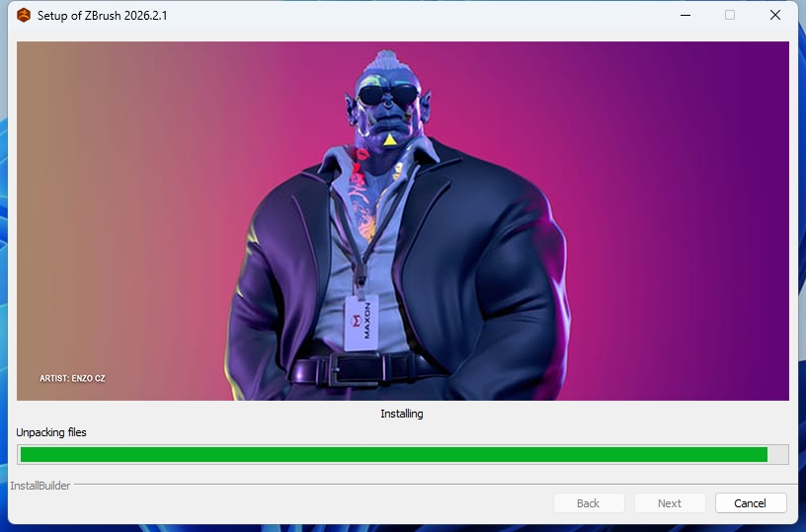This screenshot has width=806, height=532.
Task: Click the splash artwork of the character
Action: (403, 221)
